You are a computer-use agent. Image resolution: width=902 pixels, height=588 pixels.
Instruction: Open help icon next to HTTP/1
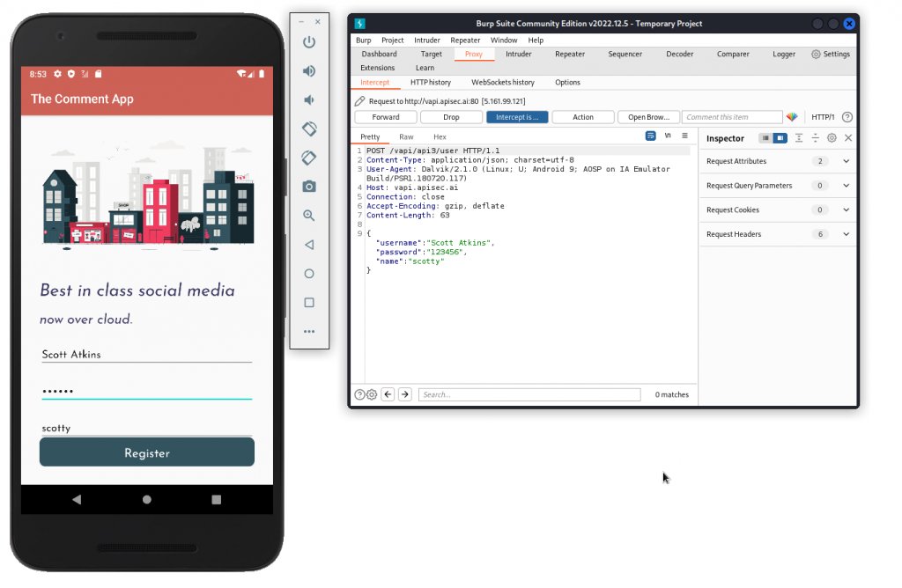pos(847,117)
